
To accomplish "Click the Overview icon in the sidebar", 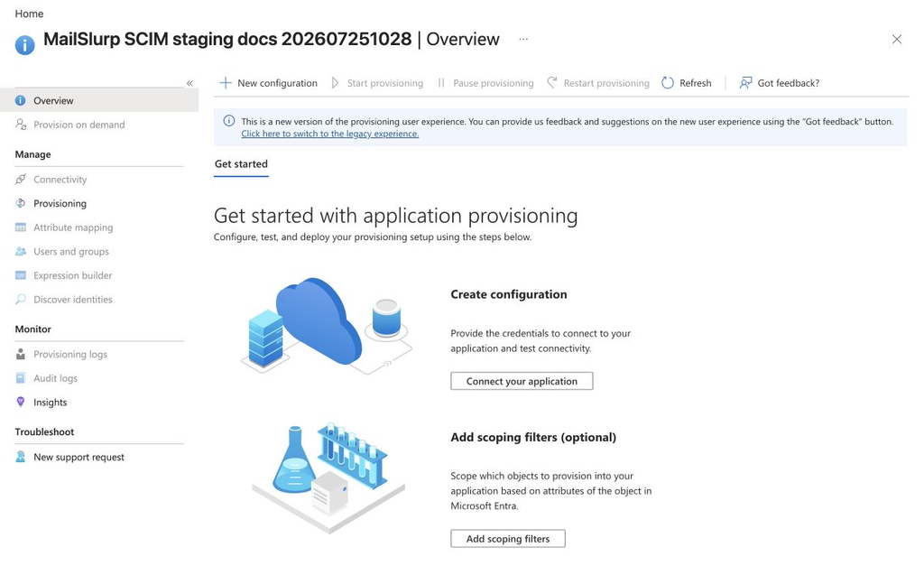I will (21, 101).
